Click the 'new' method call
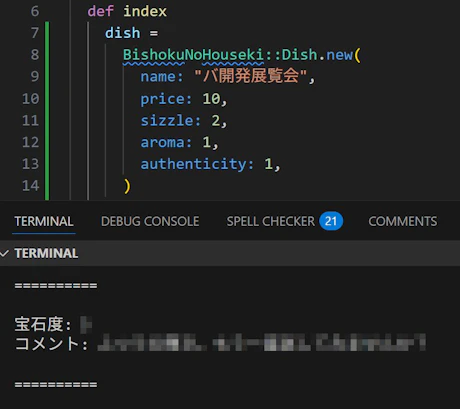 tap(339, 55)
